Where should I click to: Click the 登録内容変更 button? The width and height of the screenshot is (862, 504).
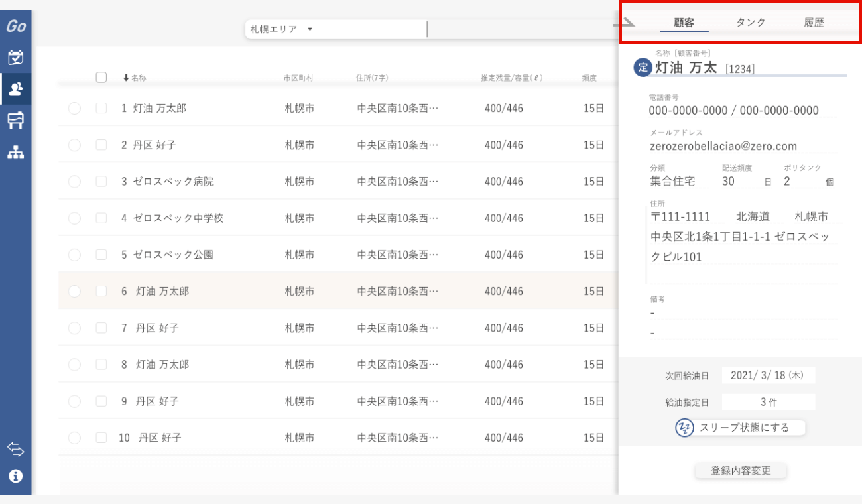coord(741,471)
